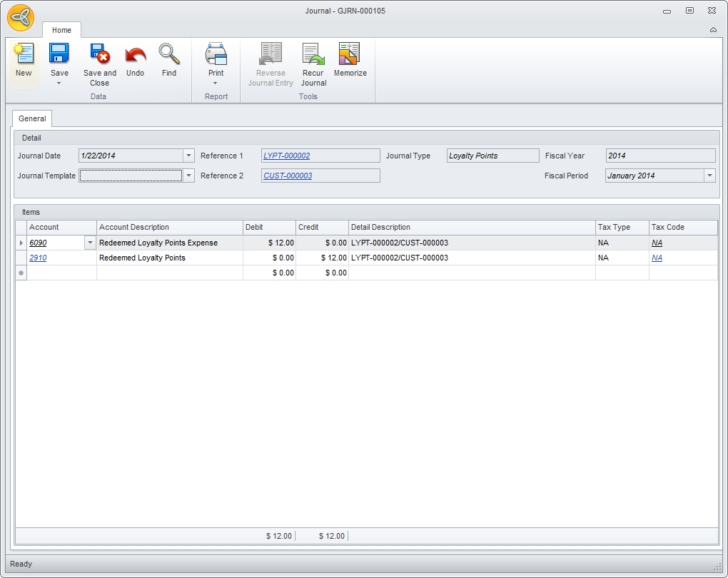This screenshot has height=578, width=728.
Task: Click the Tax Code column header
Action: pos(684,227)
